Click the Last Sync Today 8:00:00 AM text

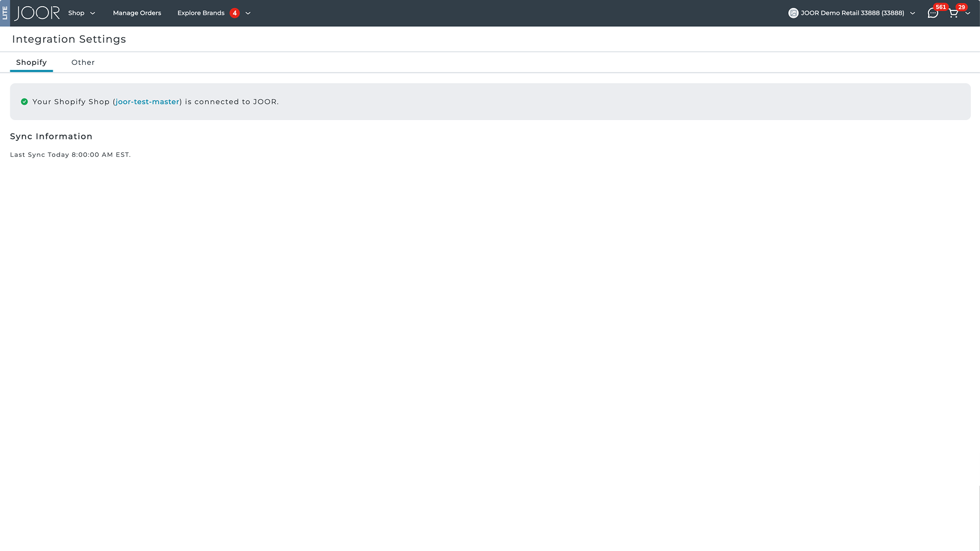70,155
